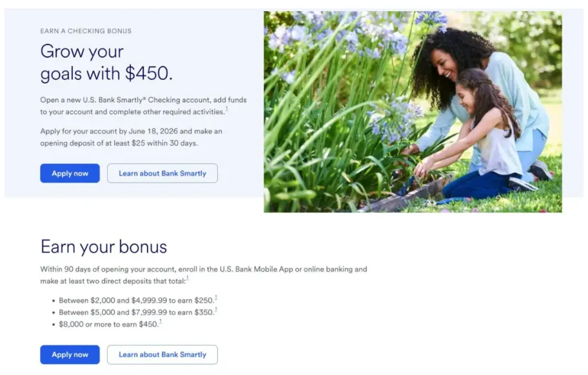The height and width of the screenshot is (375, 588).
Task: Click the "Within 90 days of opening" paragraph
Action: coord(204,275)
